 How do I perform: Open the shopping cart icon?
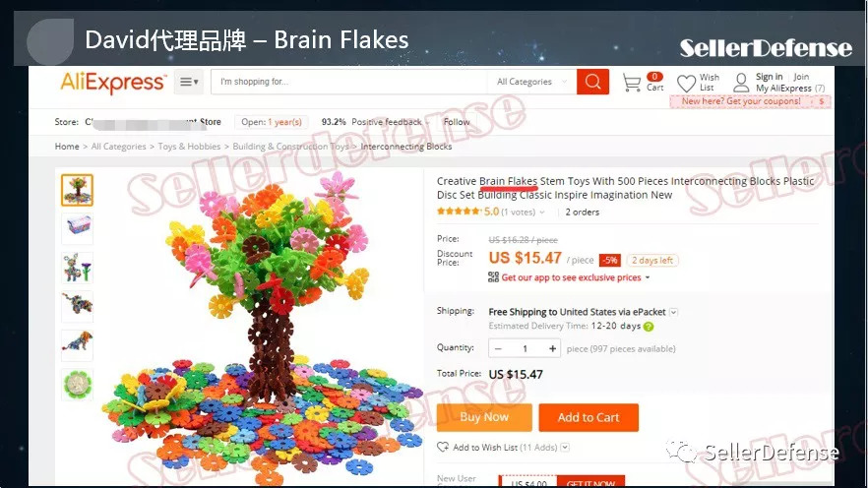tap(631, 83)
